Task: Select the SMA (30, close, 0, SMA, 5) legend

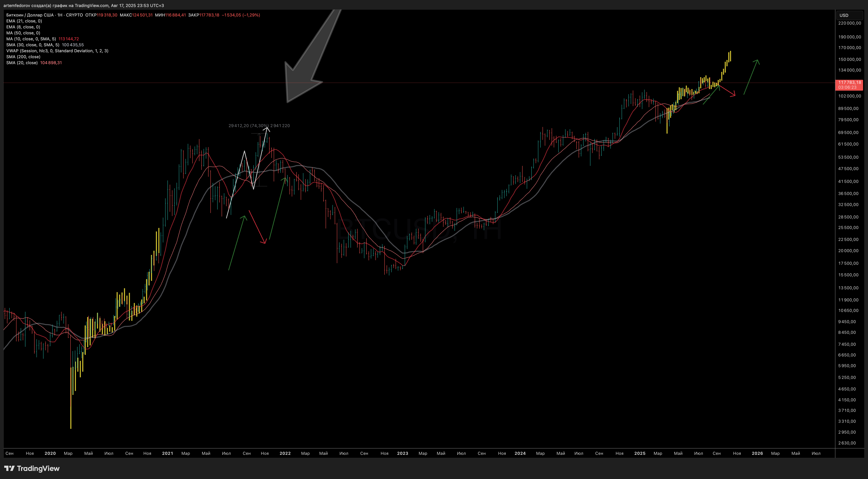Action: click(33, 45)
